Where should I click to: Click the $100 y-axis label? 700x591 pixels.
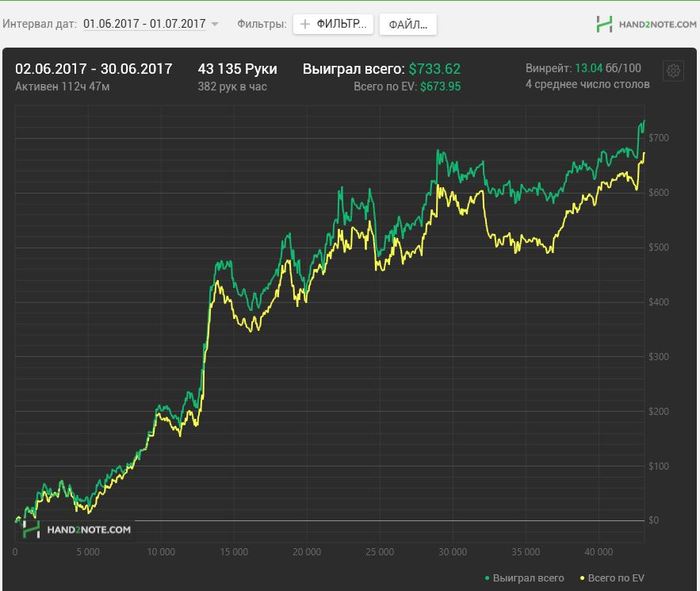point(659,466)
